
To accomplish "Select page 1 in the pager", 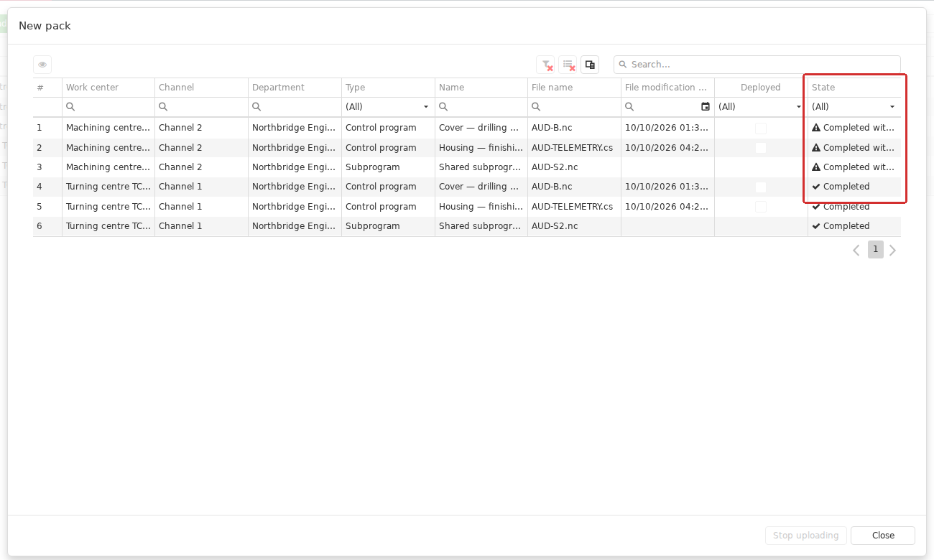I will click(875, 250).
